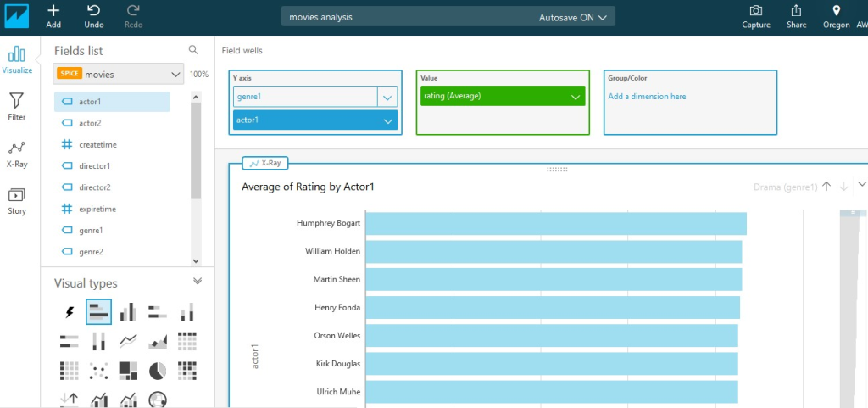Click the Average of Rating by Actor1 title
The height and width of the screenshot is (408, 868).
coord(308,187)
